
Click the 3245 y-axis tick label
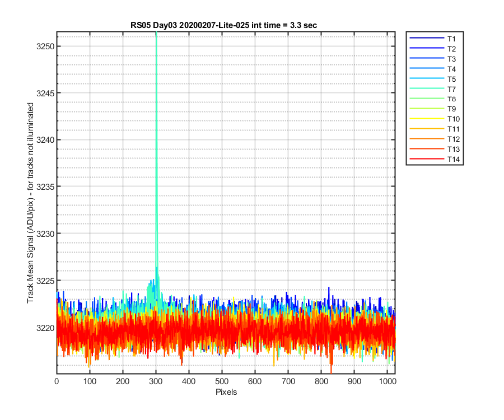tap(45, 93)
